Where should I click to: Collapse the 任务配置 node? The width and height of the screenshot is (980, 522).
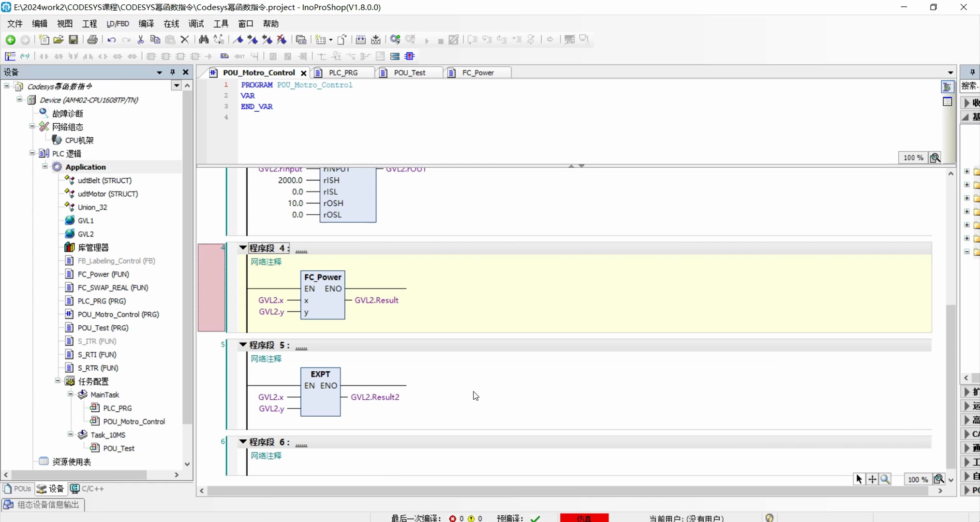(58, 381)
